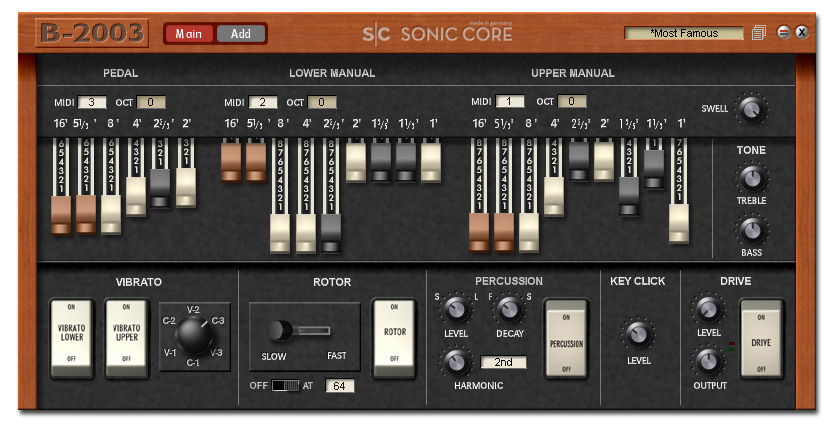Click the B-2003 logo plate
Screen dimensions: 830x427
(x=92, y=33)
